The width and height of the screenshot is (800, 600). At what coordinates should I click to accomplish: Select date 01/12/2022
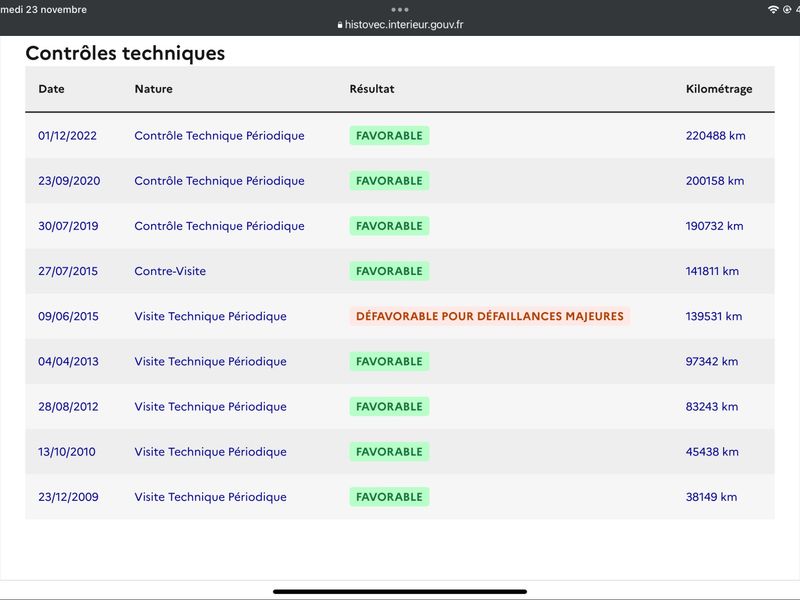67,136
